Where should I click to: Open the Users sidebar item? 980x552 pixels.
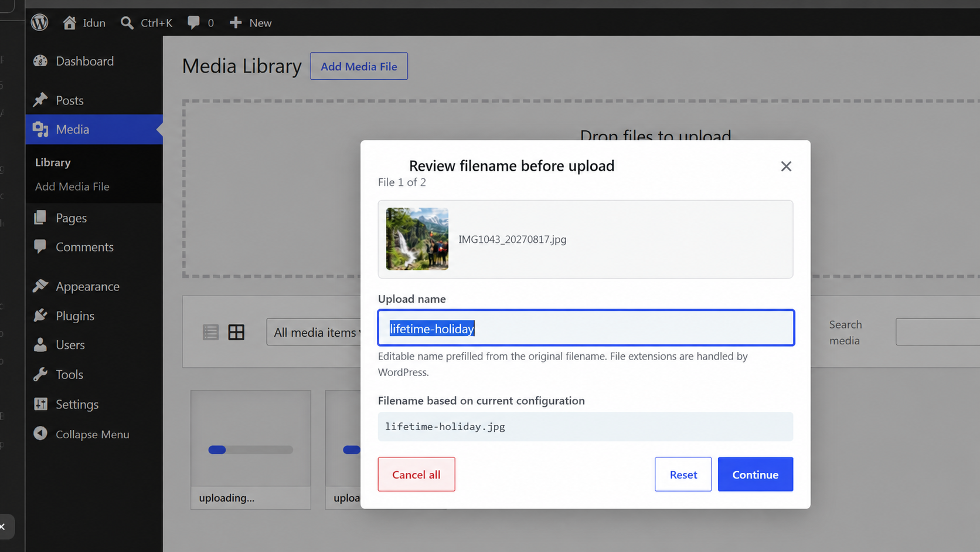pos(94,345)
